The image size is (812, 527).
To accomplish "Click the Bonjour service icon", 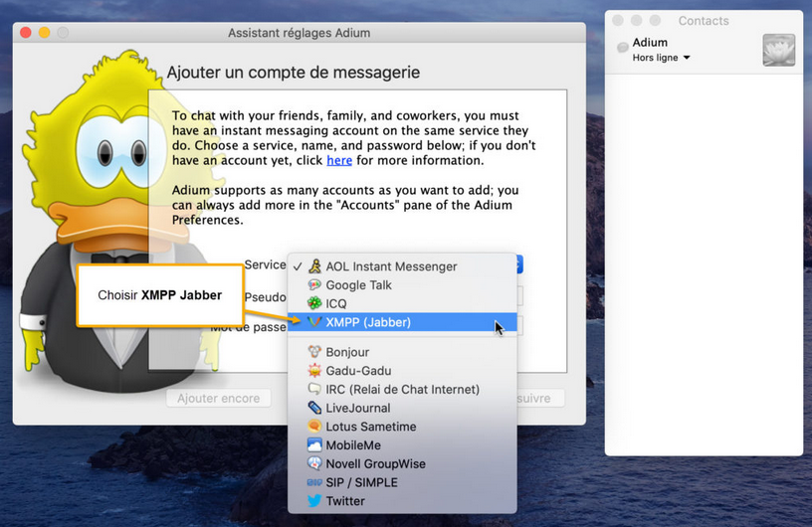I will [314, 352].
